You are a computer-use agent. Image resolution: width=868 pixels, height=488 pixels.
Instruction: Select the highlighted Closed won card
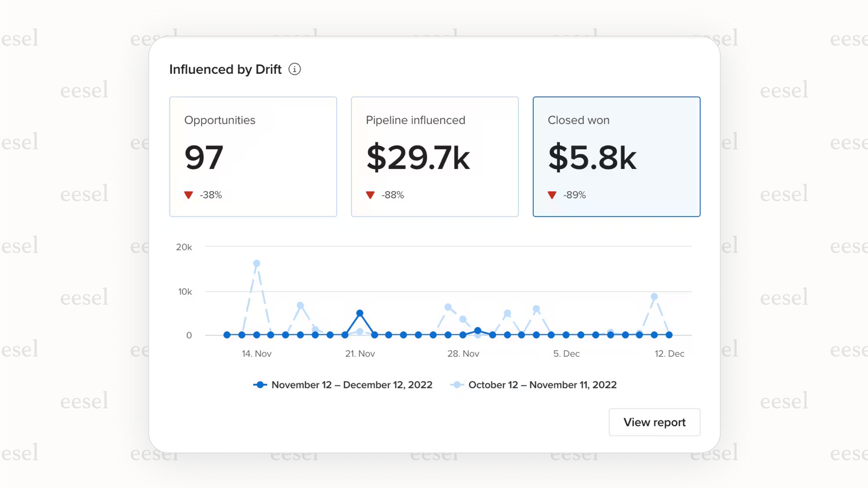pyautogui.click(x=616, y=156)
